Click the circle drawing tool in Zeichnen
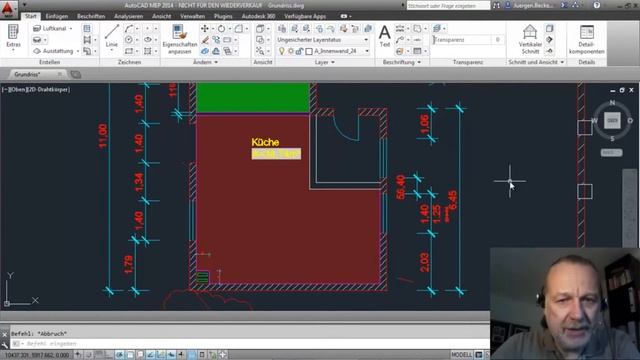Screen dimensions: 640x360 (129, 40)
